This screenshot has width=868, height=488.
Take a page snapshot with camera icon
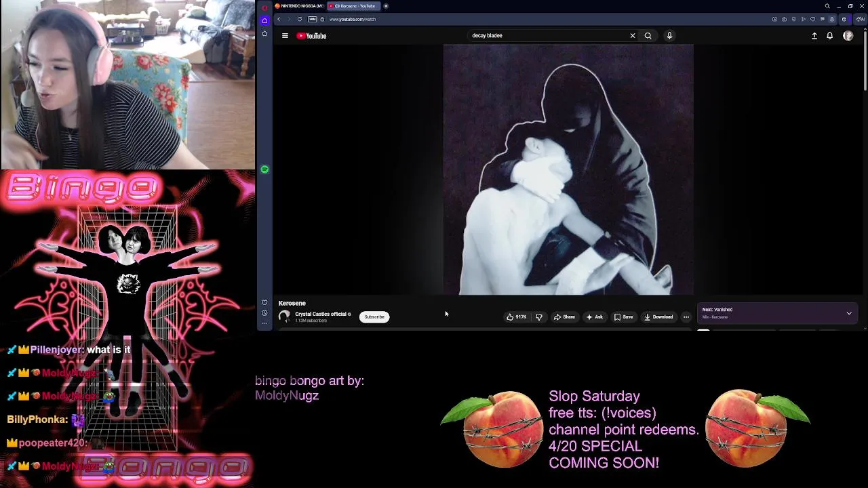pos(784,19)
